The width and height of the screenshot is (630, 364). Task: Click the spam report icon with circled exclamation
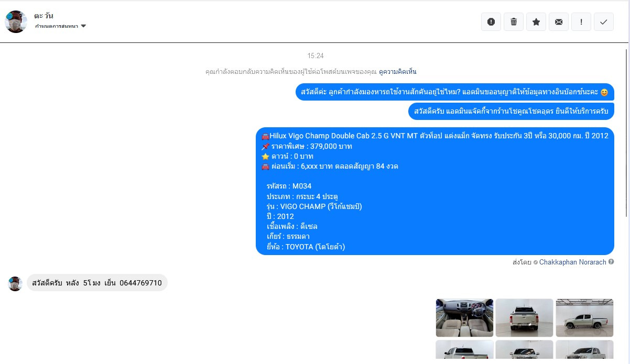tap(491, 22)
